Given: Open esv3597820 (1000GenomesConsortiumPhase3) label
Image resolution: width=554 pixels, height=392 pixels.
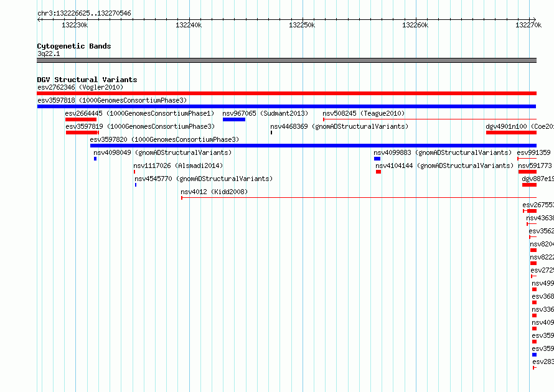Looking at the screenshot, I should click(x=164, y=139).
